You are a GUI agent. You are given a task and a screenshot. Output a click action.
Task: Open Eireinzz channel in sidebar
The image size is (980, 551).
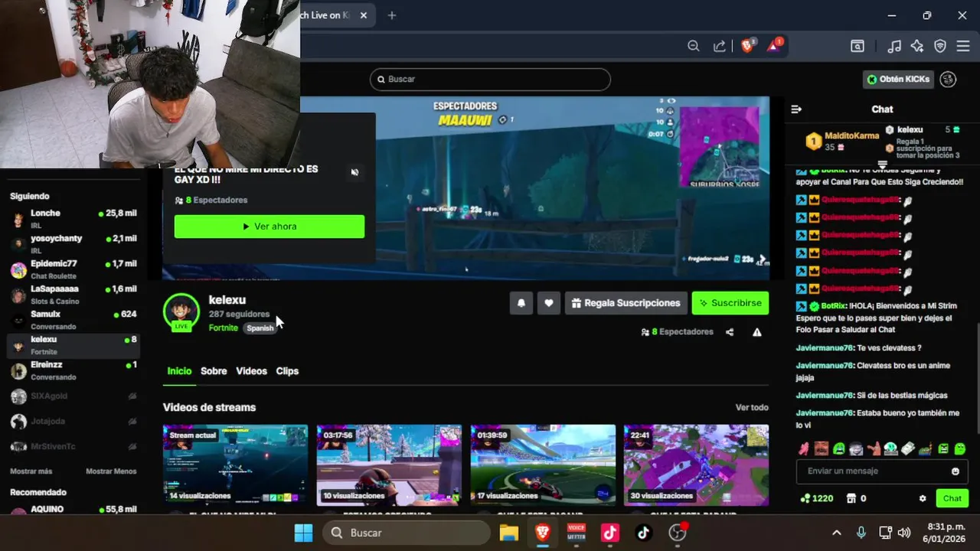[x=73, y=370]
